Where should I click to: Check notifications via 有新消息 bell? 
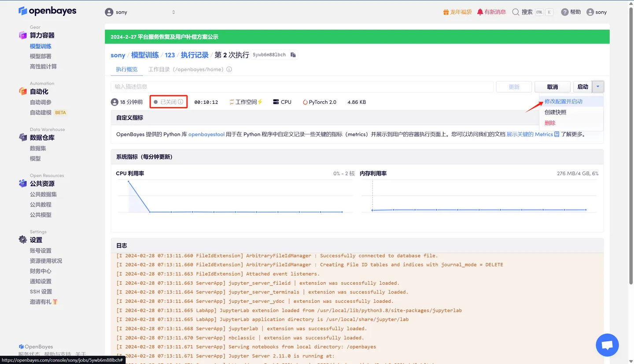coord(491,12)
